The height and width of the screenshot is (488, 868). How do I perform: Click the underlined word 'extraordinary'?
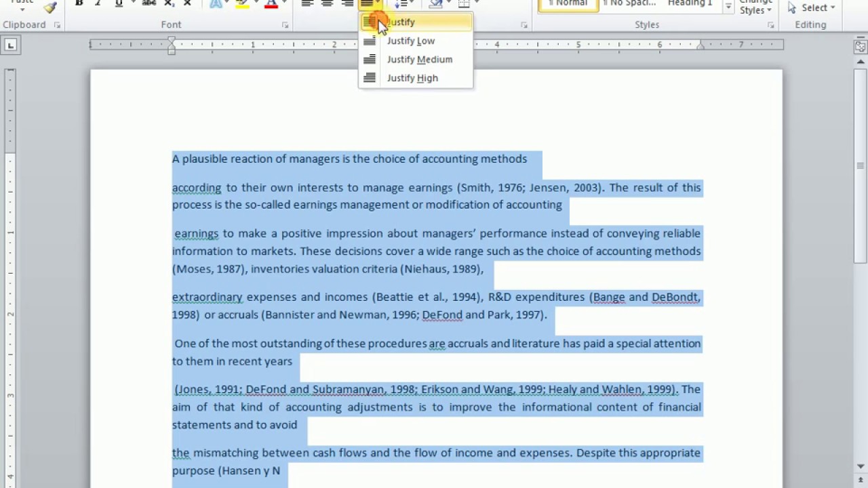pos(207,297)
